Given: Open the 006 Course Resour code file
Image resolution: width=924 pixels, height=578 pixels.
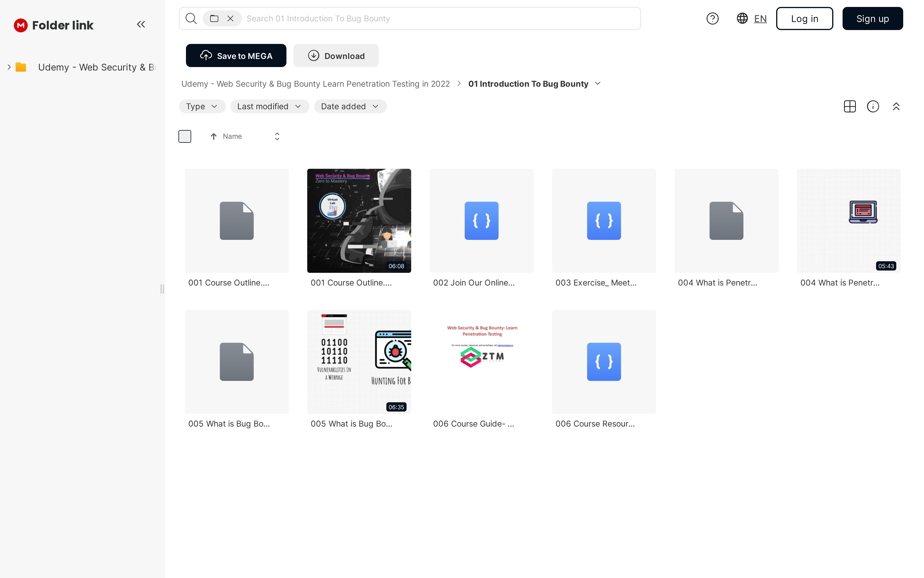Looking at the screenshot, I should [x=604, y=362].
